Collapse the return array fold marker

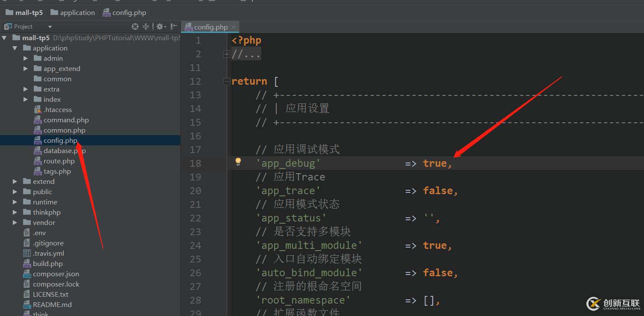[x=227, y=81]
